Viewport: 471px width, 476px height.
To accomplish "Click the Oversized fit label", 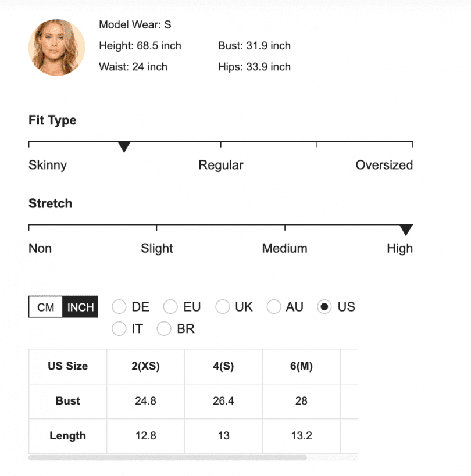I will tap(384, 165).
